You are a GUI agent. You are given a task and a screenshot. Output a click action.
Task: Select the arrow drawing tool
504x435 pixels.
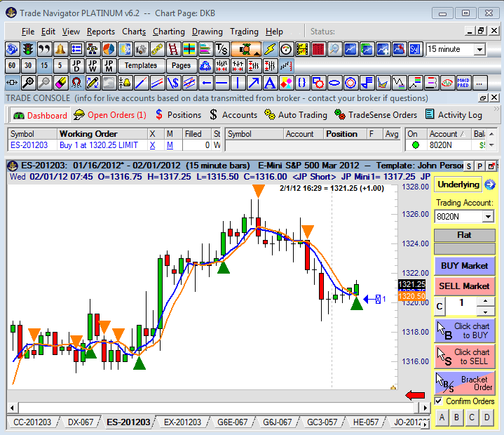pyautogui.click(x=254, y=83)
